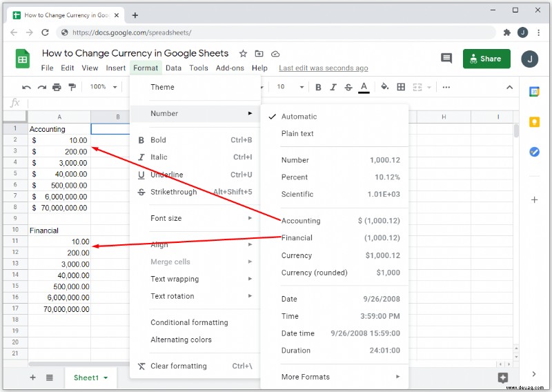Image resolution: width=552 pixels, height=392 pixels.
Task: Apply the Date time format
Action: [x=335, y=333]
